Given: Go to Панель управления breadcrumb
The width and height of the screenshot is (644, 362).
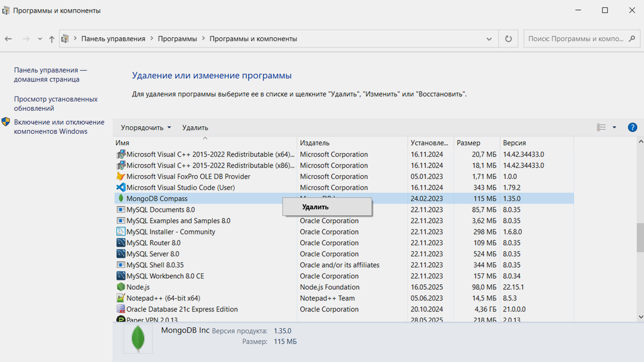Looking at the screenshot, I should (113, 38).
